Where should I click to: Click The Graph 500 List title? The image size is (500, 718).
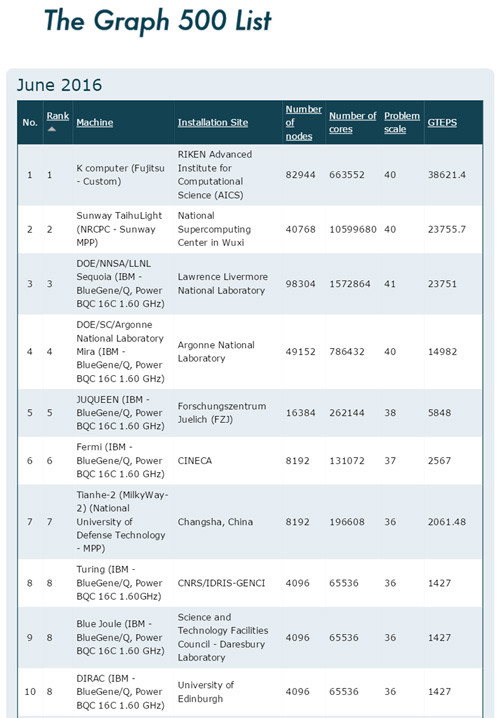(158, 21)
